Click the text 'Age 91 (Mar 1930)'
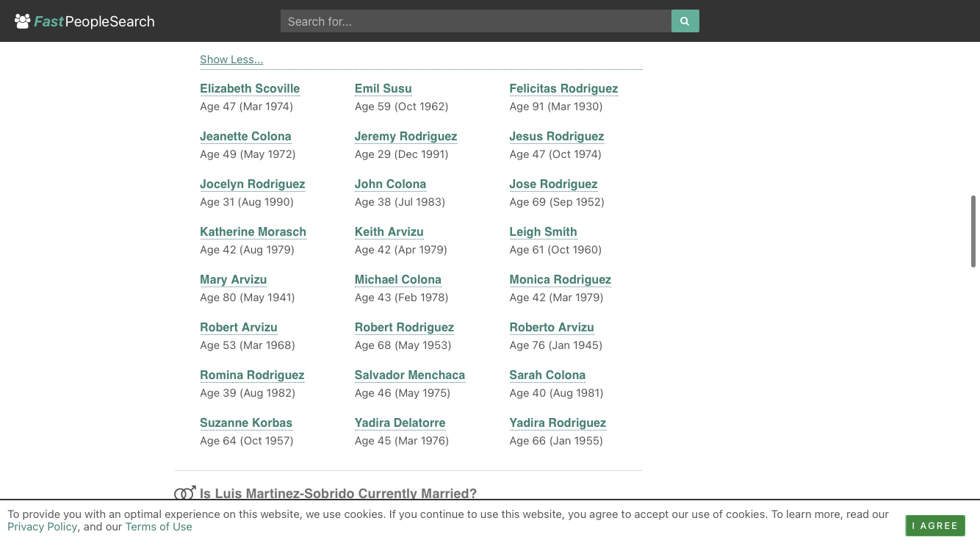Screen dimensions: 980x551 pos(556,107)
